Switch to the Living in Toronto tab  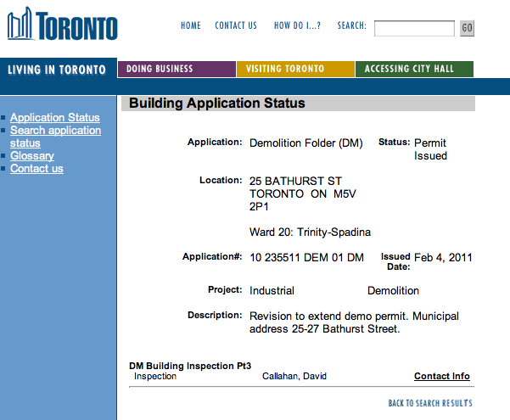tap(57, 70)
